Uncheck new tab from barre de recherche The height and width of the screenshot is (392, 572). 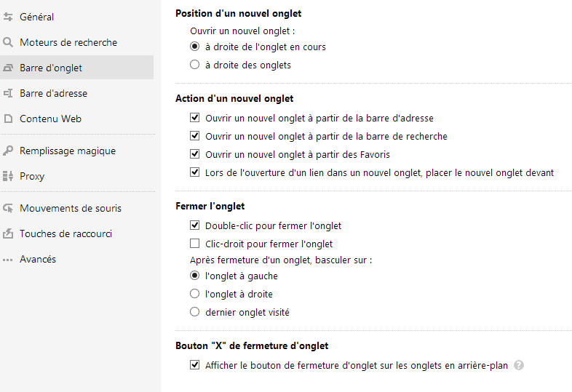click(195, 136)
